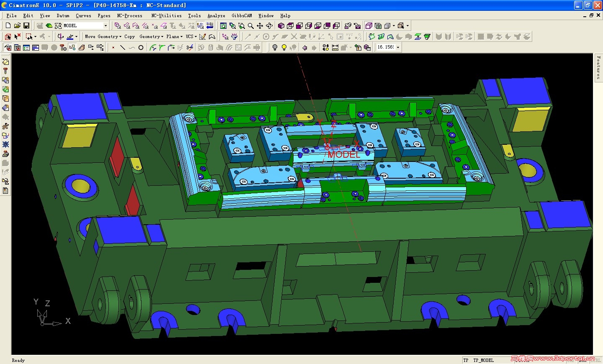Screen dimensions: 603x364
Task: Click the XYZ axis triad in viewport
Action: tap(51, 313)
